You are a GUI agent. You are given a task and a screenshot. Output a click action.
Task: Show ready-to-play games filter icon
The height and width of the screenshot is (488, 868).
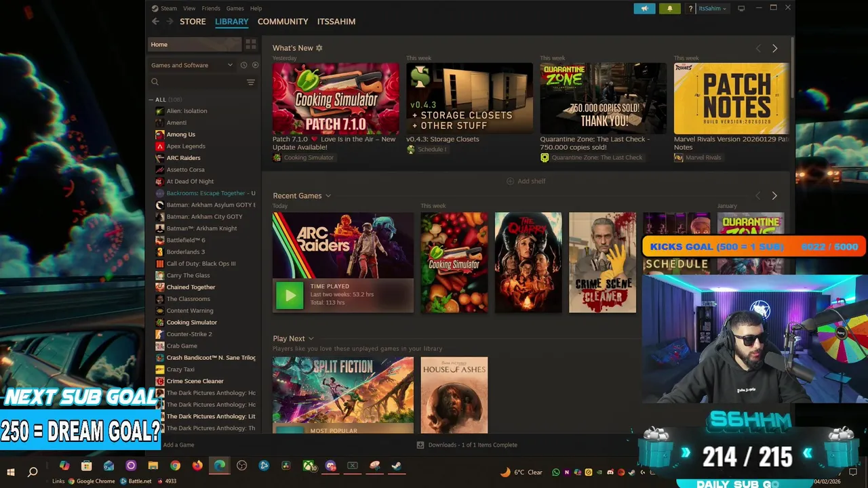point(255,65)
